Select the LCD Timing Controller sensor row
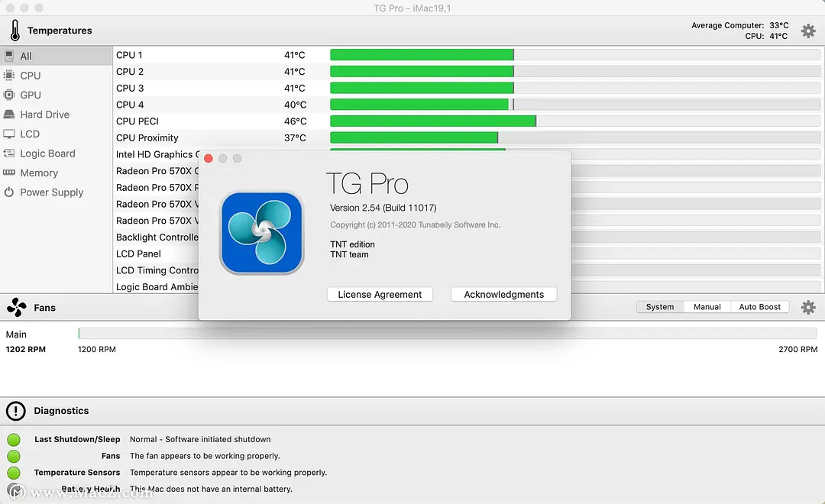The height and width of the screenshot is (504, 825). click(157, 270)
